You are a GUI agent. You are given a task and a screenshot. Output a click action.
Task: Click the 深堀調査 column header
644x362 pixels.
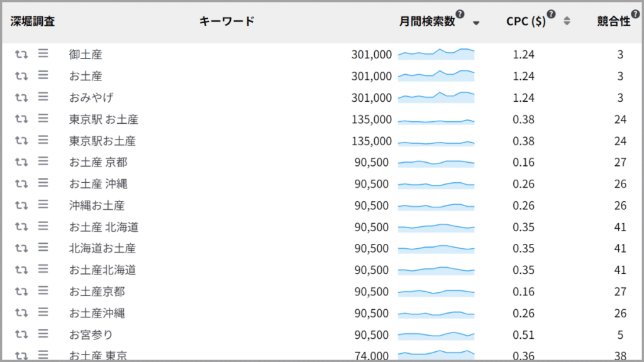(33, 21)
